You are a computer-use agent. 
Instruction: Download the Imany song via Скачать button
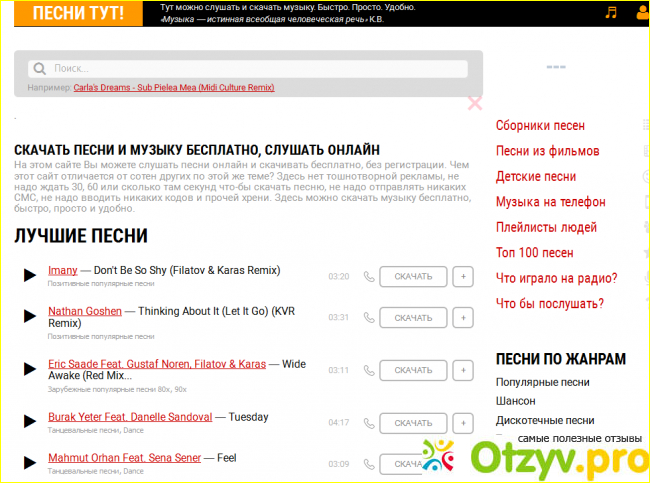(x=413, y=277)
